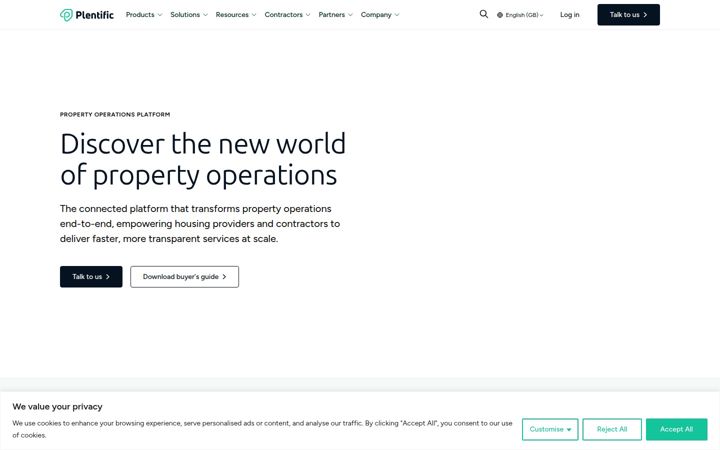This screenshot has width=720, height=450.
Task: Expand the Products chevron arrow
Action: click(x=160, y=15)
